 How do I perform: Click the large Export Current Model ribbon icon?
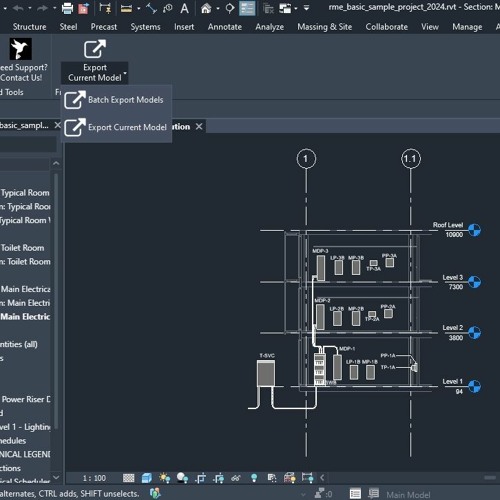click(x=95, y=49)
